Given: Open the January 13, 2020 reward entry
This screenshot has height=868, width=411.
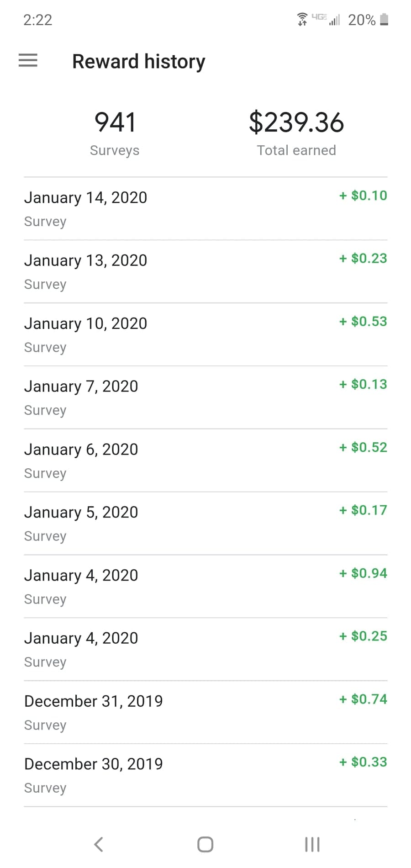Looking at the screenshot, I should (205, 272).
